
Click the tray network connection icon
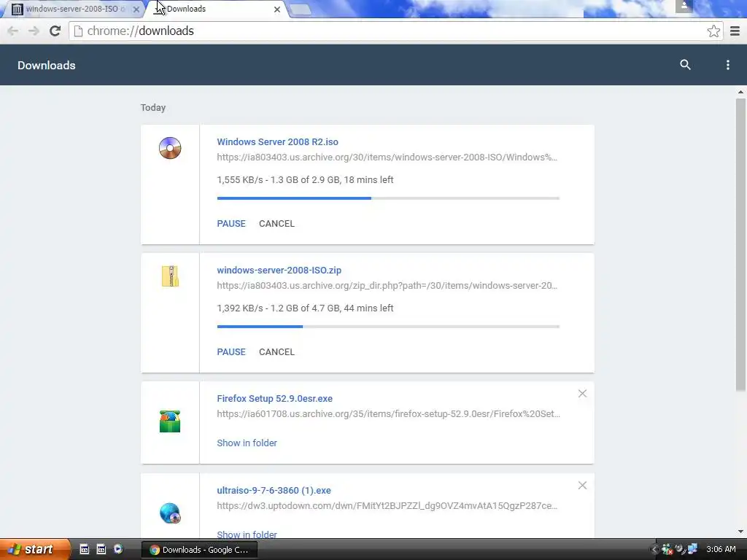tap(693, 549)
